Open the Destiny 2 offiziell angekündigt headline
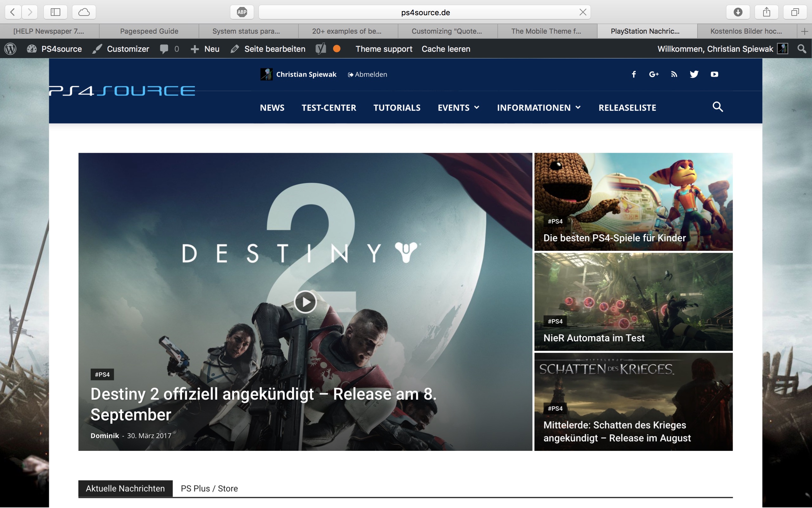This screenshot has height=508, width=812. pyautogui.click(x=264, y=404)
